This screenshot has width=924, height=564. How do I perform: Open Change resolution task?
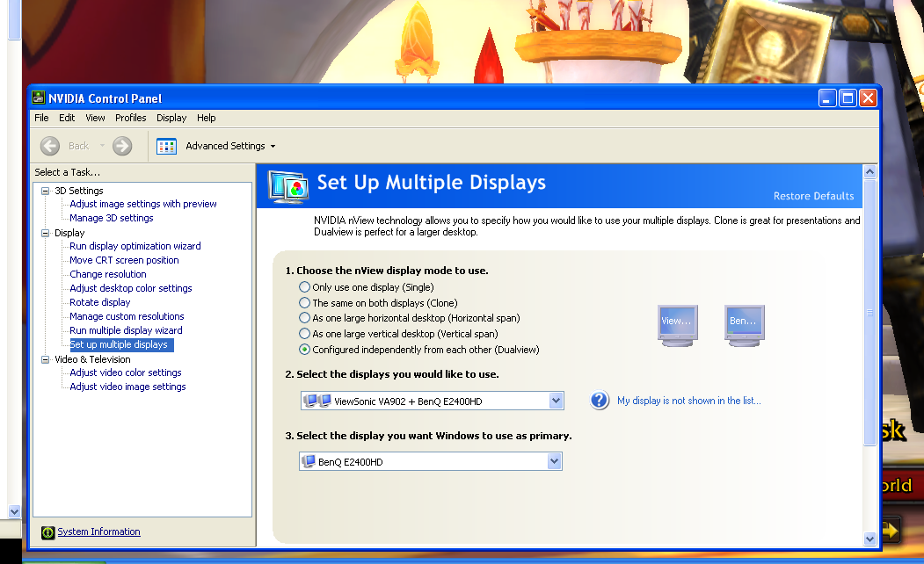(x=108, y=274)
